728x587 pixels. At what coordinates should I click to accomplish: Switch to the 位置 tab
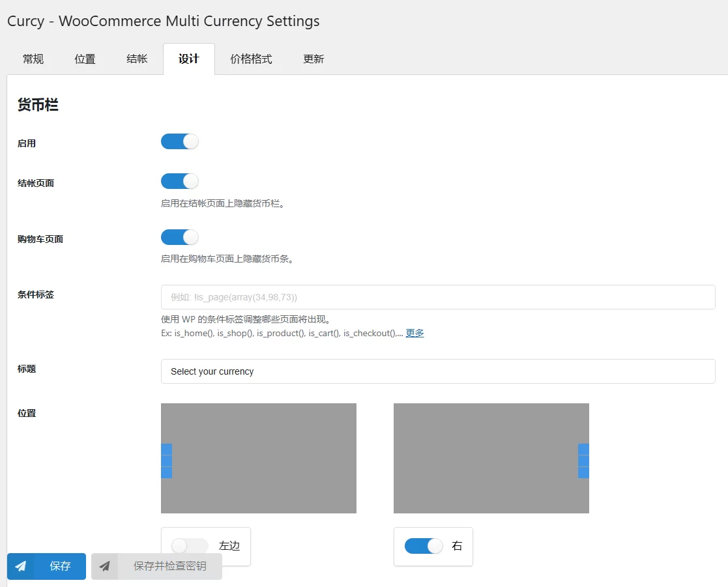[85, 59]
